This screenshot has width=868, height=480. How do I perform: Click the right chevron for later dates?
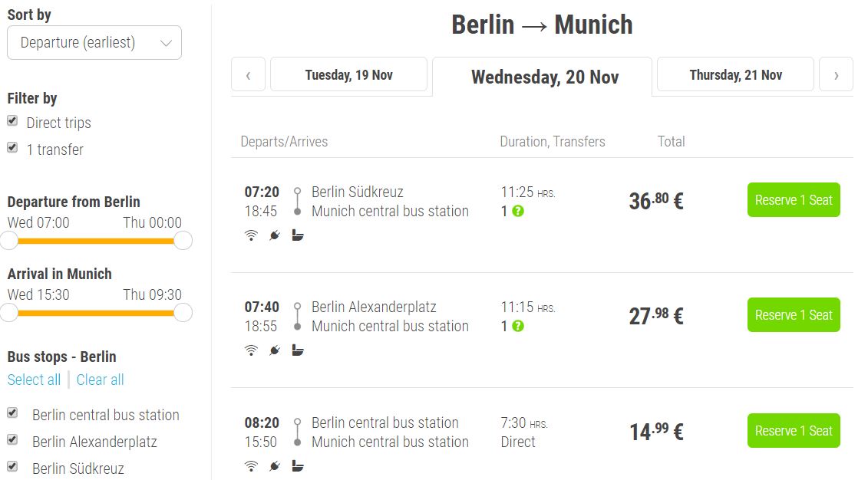836,74
